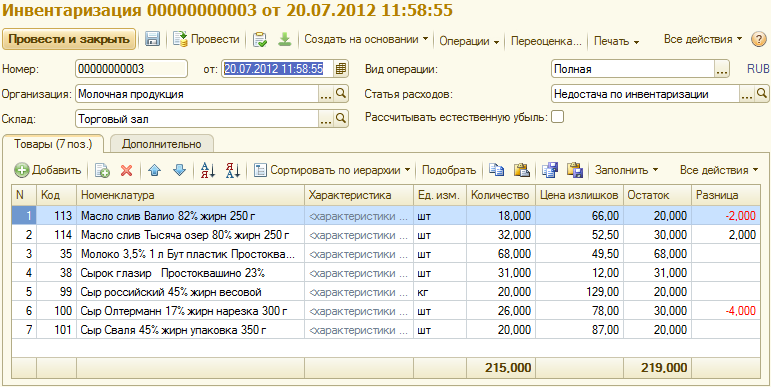Click the RUB currency link

[x=758, y=69]
